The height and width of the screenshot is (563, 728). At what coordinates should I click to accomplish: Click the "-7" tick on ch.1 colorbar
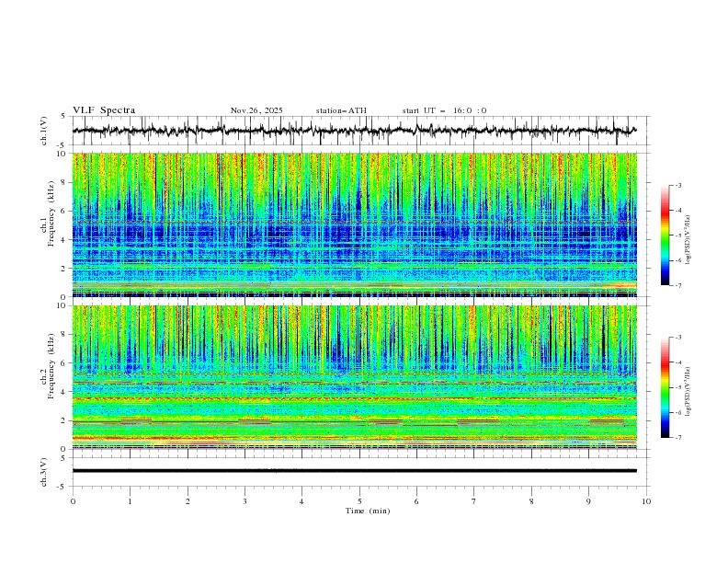678,285
